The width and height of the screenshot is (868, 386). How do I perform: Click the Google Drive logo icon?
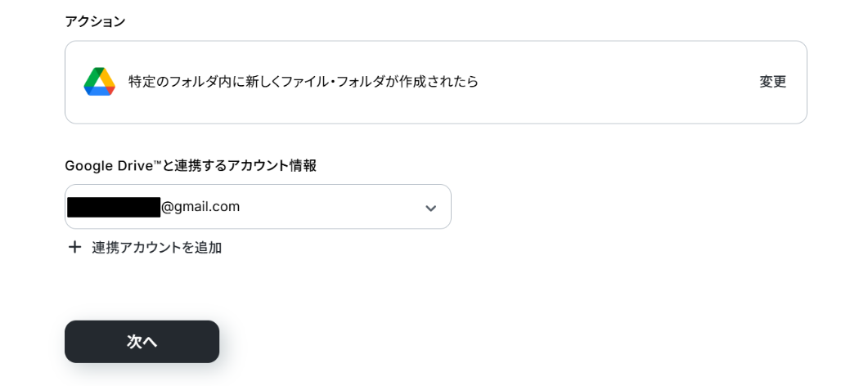click(x=100, y=82)
